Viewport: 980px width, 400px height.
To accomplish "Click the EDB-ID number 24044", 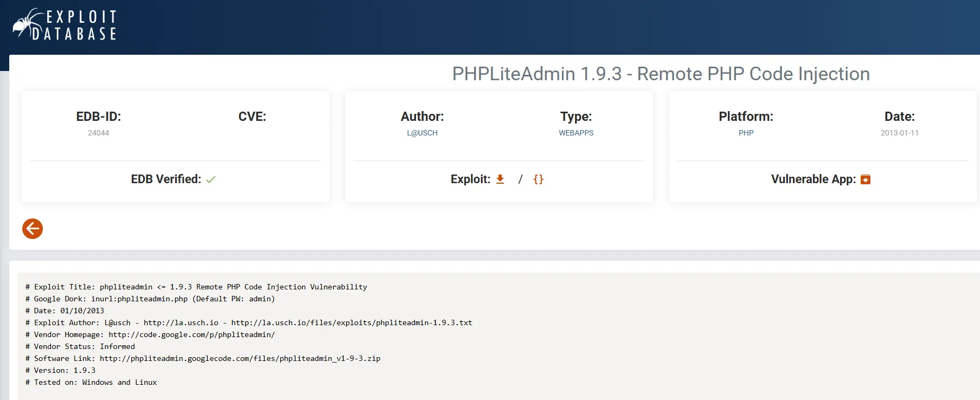I will [99, 133].
